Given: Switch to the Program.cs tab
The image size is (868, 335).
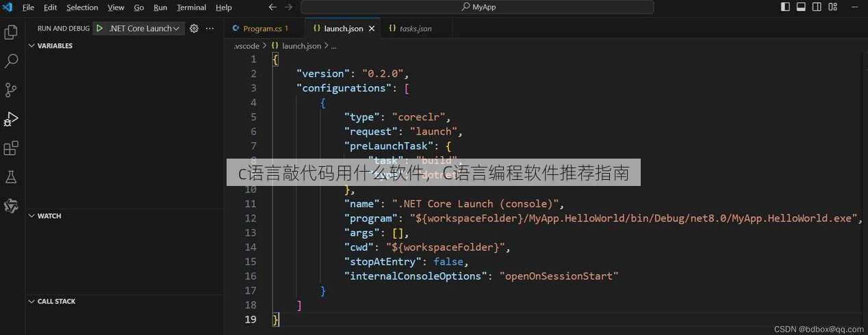Looking at the screenshot, I should point(264,29).
